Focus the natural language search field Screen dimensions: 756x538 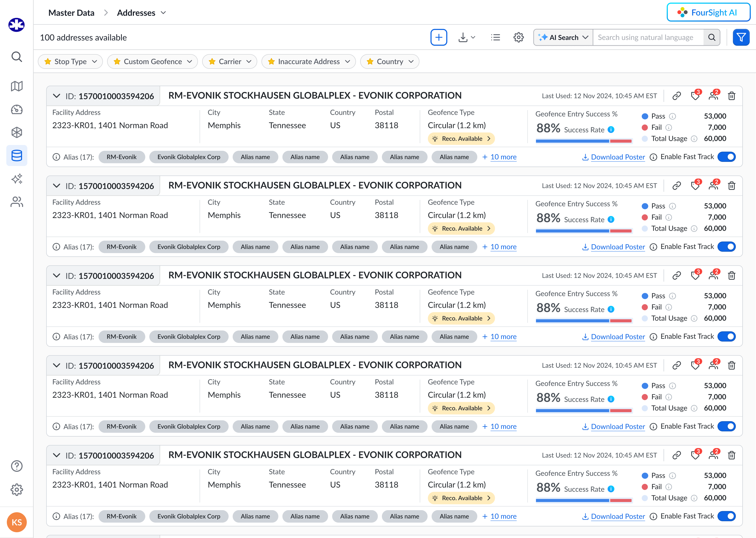point(648,38)
